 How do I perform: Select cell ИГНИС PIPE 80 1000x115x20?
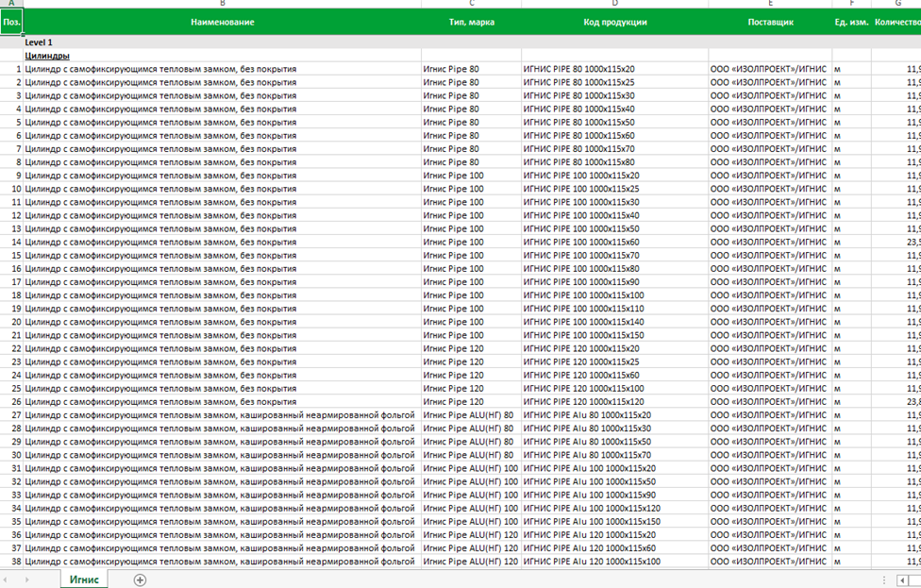[615, 69]
